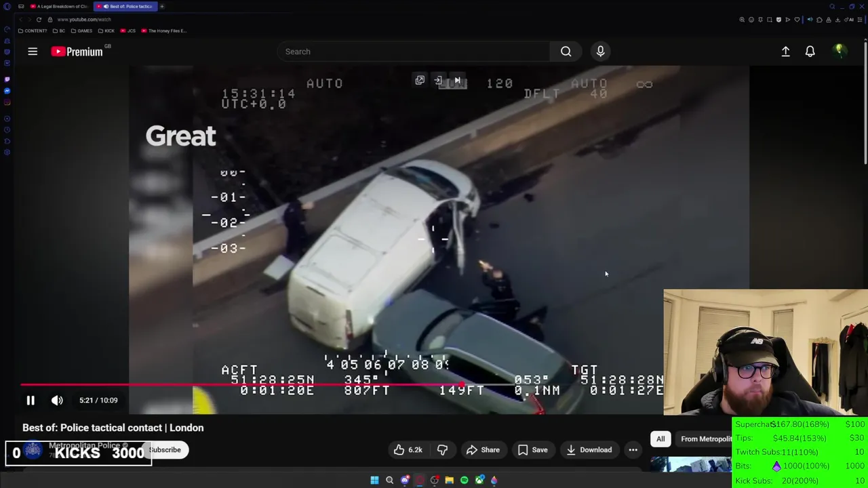Open the Create upload icon
The height and width of the screenshot is (488, 868).
pos(785,52)
